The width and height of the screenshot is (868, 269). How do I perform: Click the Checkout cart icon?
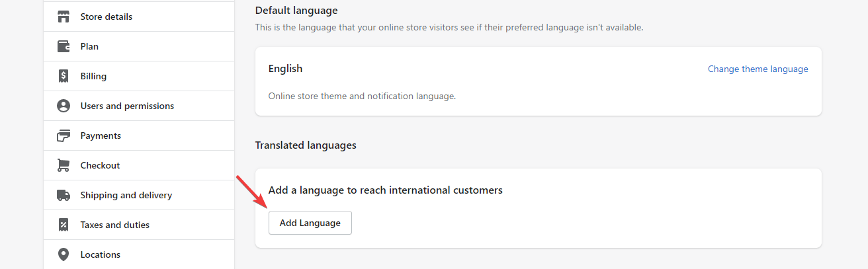click(64, 165)
